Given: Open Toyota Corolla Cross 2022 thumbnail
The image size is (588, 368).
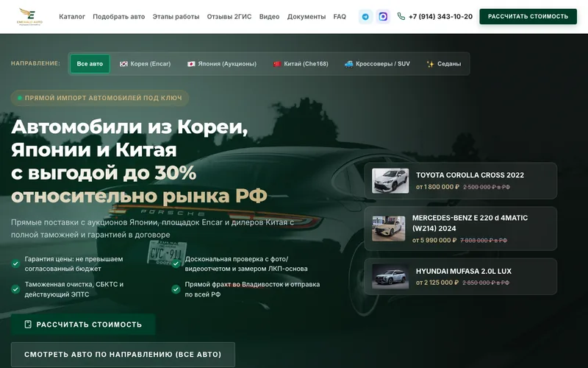Looking at the screenshot, I should [390, 181].
